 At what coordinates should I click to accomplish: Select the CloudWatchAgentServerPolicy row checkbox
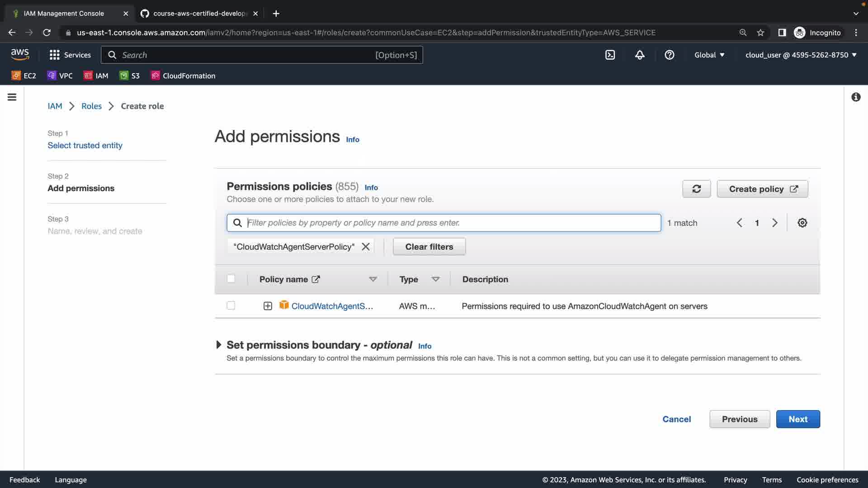tap(231, 306)
